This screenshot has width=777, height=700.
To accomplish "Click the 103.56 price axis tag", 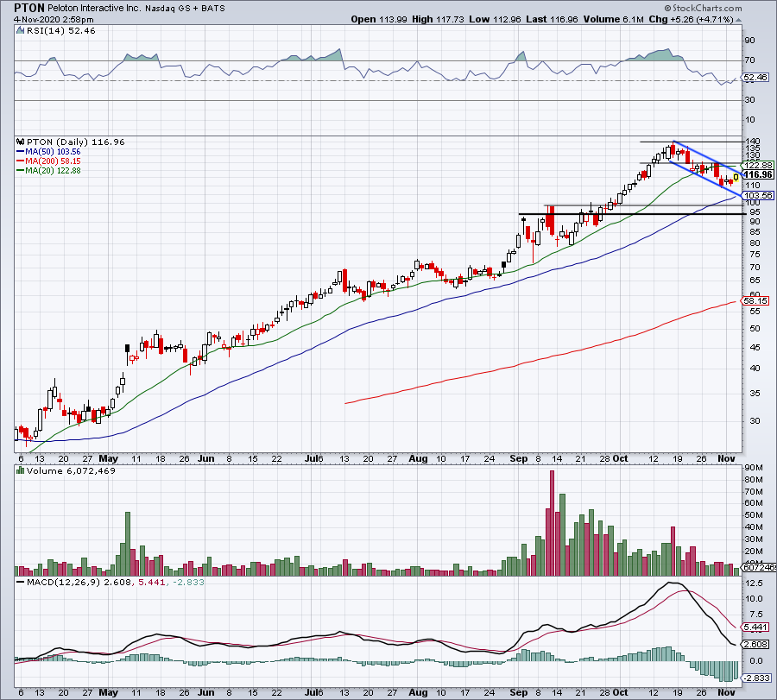I will pos(758,196).
